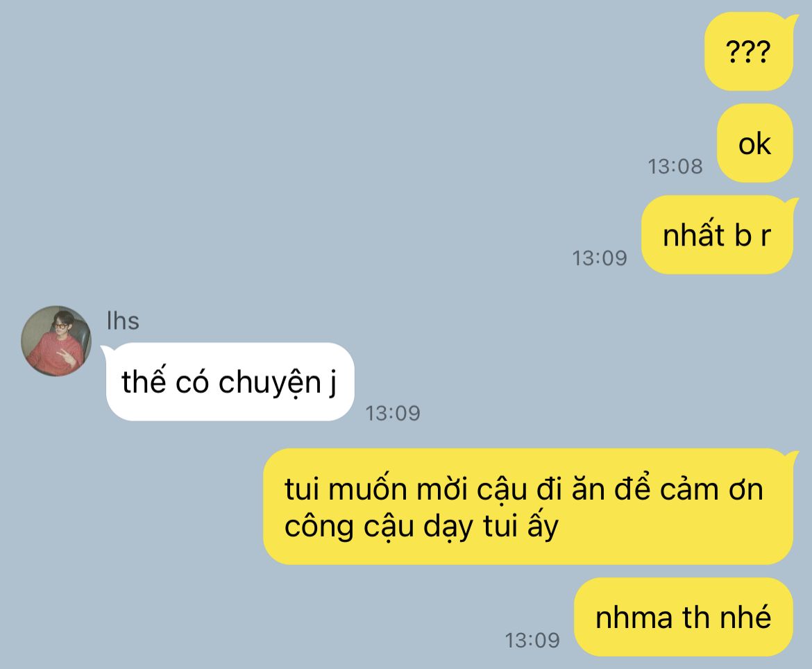Click the 13:09 timestamp beside "nhma th nhé"
The width and height of the screenshot is (812, 669).
532,641
